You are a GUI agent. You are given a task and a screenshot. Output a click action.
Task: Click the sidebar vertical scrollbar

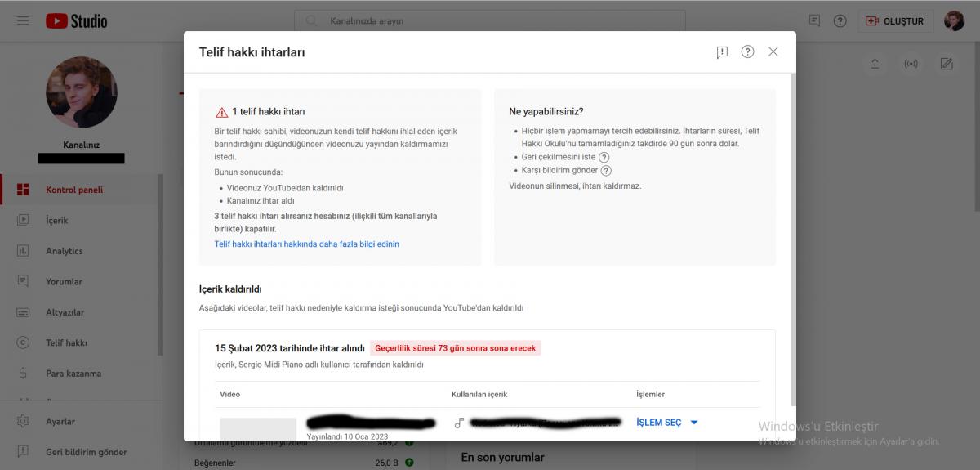click(x=160, y=264)
